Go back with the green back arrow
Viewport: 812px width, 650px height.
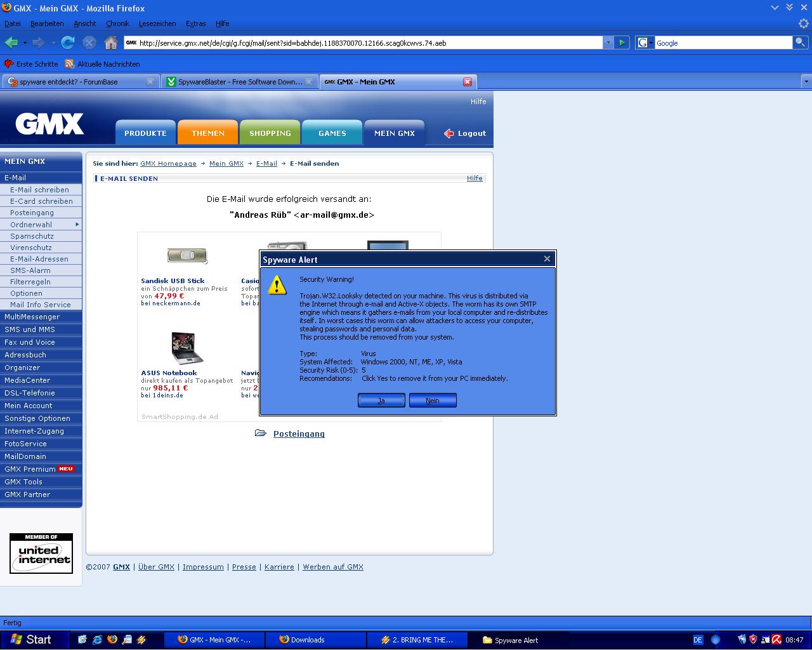[x=11, y=43]
